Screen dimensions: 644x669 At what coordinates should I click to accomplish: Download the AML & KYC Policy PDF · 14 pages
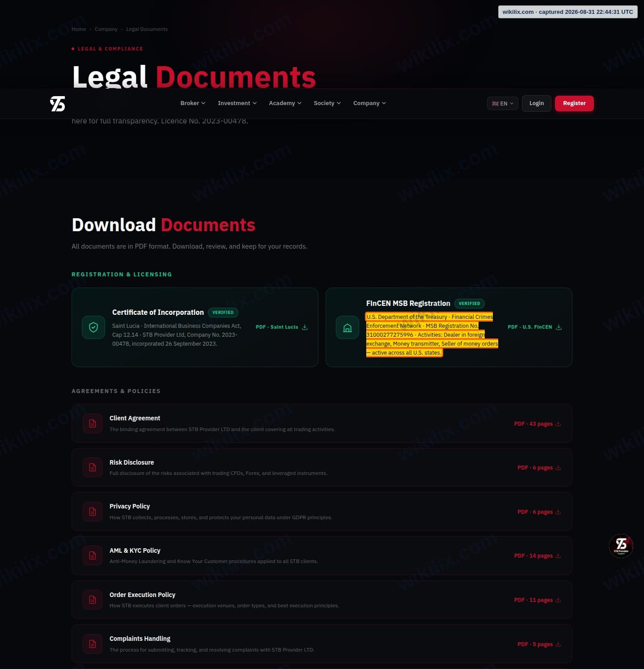pyautogui.click(x=538, y=555)
